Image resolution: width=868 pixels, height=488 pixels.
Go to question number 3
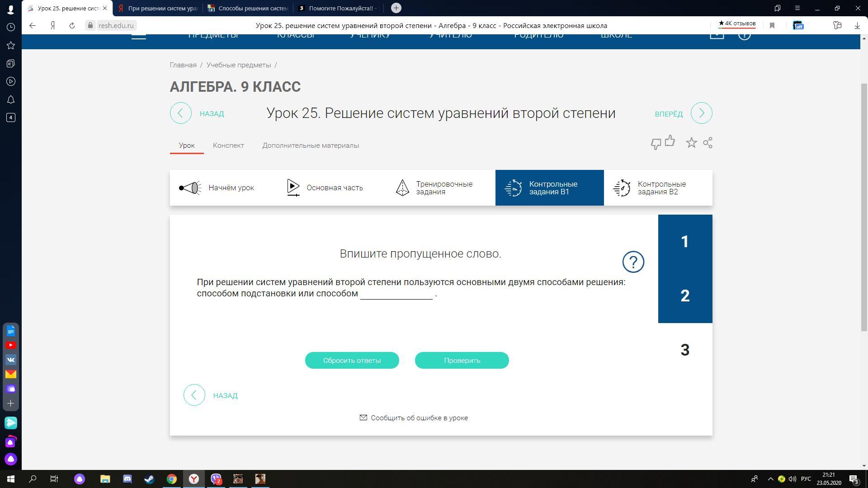(x=685, y=350)
